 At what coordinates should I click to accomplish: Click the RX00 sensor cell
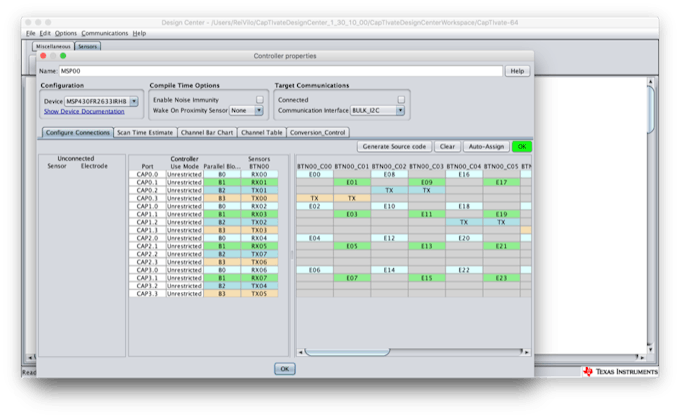coord(259,174)
